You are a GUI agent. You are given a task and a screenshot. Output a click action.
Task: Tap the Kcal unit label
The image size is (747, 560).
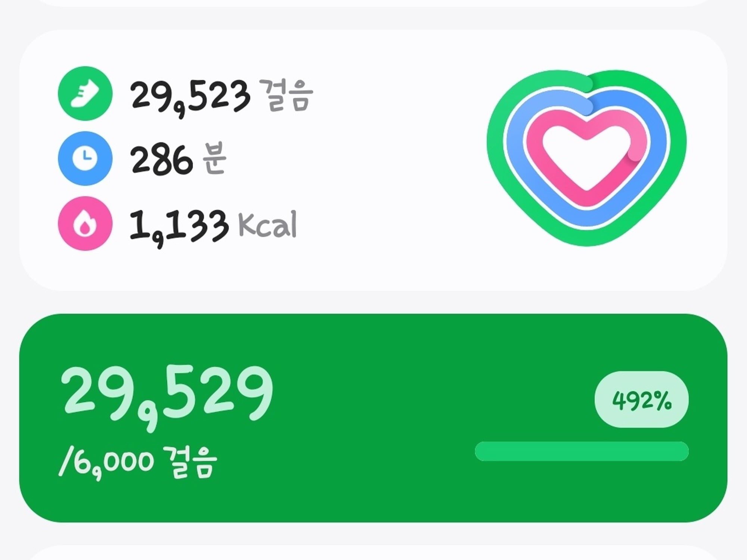[x=267, y=224]
